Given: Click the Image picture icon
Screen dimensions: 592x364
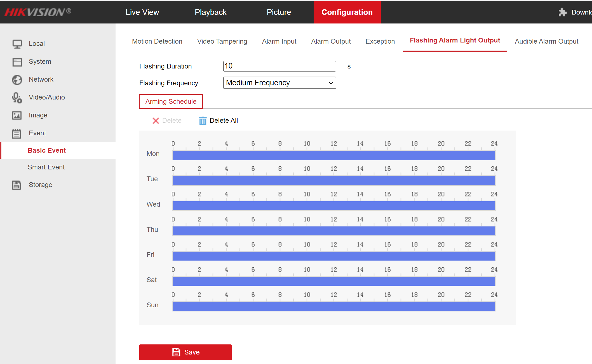Looking at the screenshot, I should tap(17, 115).
